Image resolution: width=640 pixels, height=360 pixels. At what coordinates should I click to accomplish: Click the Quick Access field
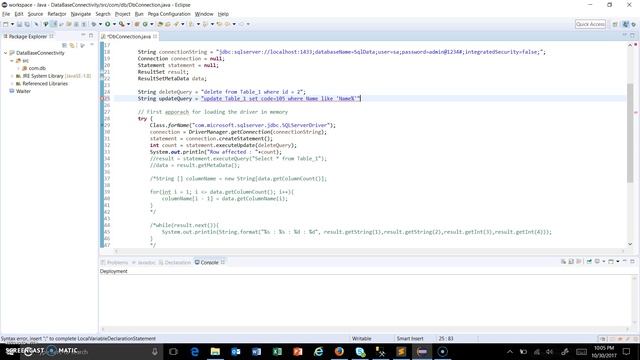tap(590, 24)
